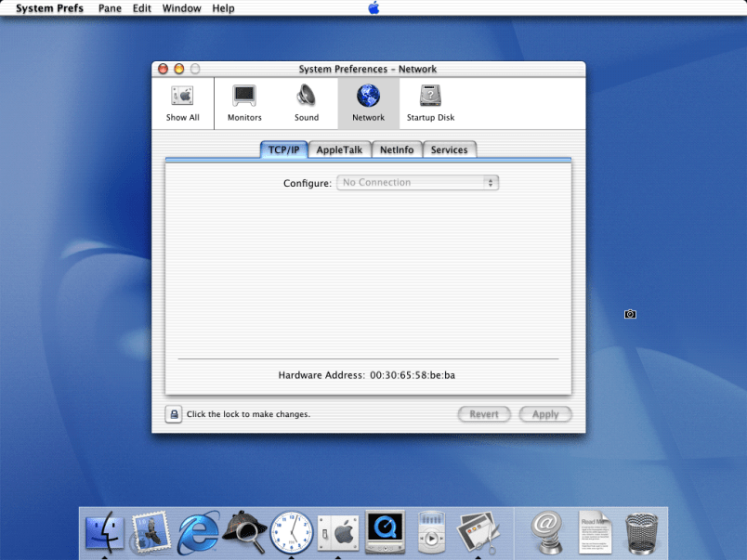
Task: Open the Pane menu in menu bar
Action: [x=110, y=8]
